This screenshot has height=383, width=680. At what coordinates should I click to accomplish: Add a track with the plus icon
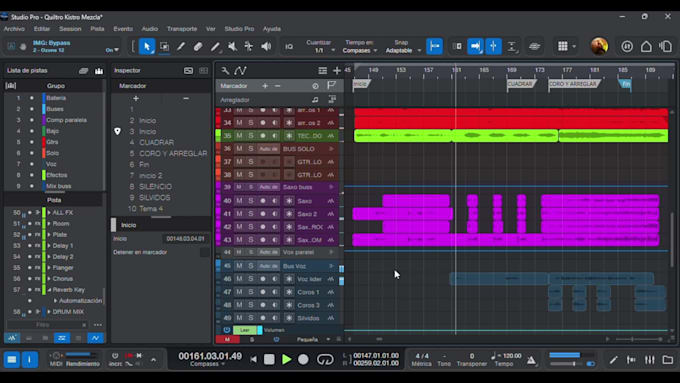point(337,70)
